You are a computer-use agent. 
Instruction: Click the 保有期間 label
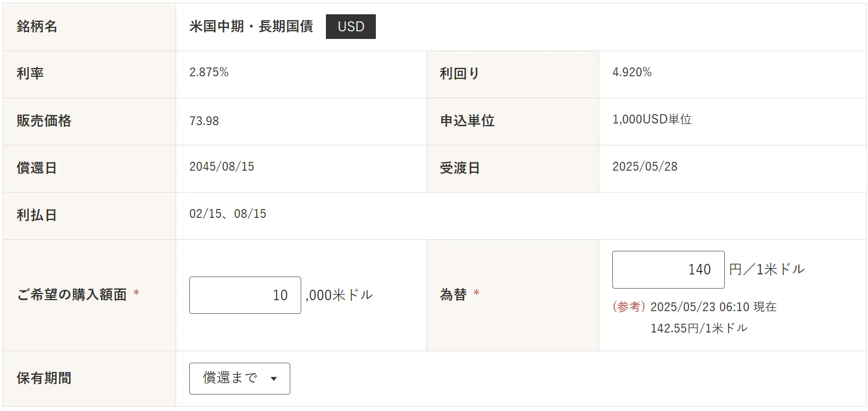tap(44, 378)
